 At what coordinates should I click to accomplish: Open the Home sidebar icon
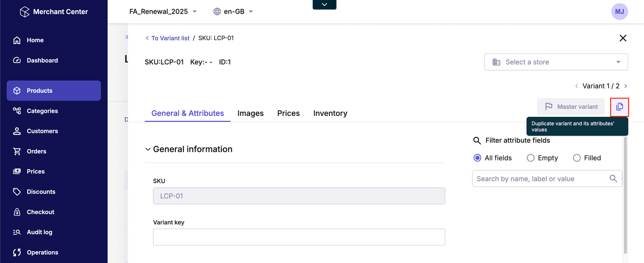(17, 40)
